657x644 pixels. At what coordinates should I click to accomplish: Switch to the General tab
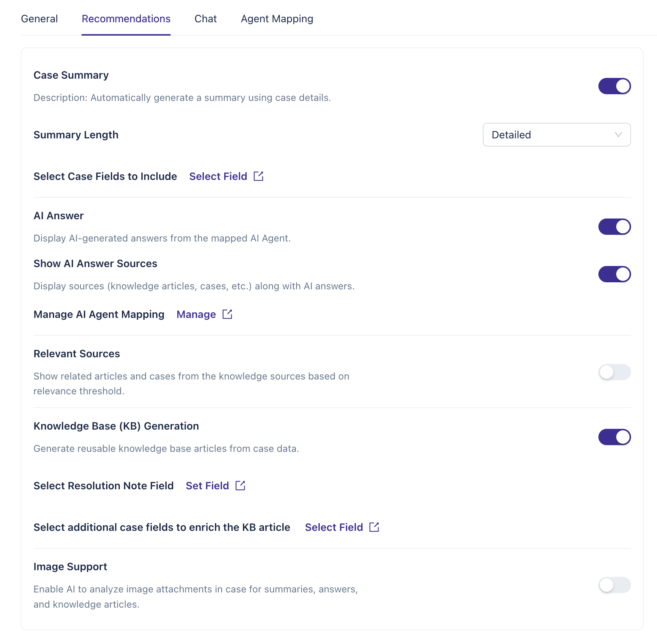click(39, 19)
